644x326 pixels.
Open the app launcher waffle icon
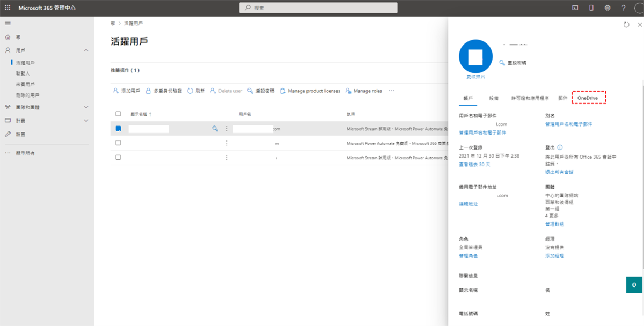(x=8, y=8)
